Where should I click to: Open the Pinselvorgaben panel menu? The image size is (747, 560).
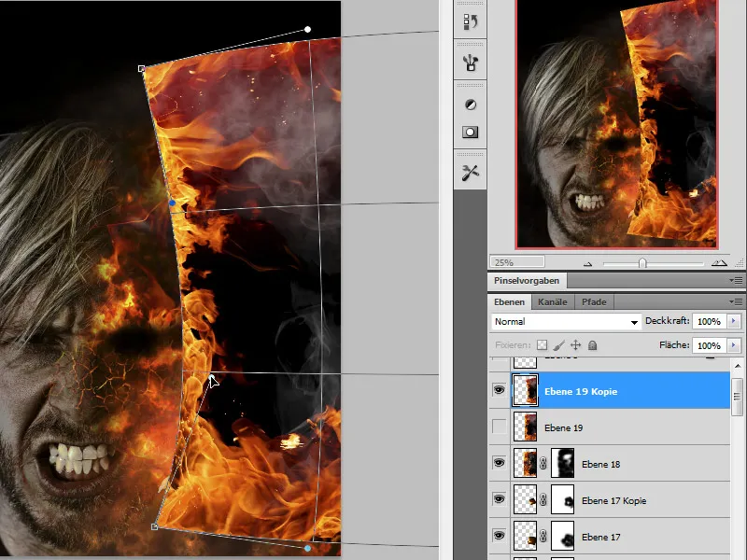tap(736, 281)
